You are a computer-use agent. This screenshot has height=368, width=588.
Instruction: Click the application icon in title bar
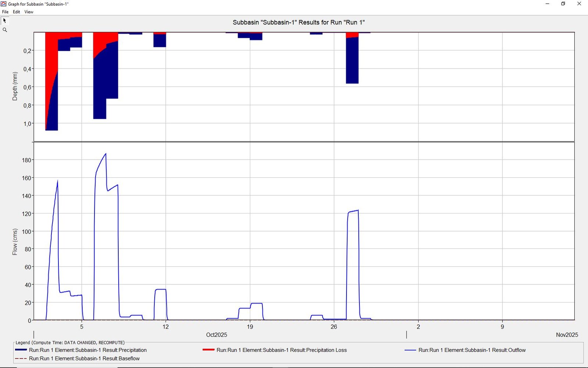[x=4, y=4]
